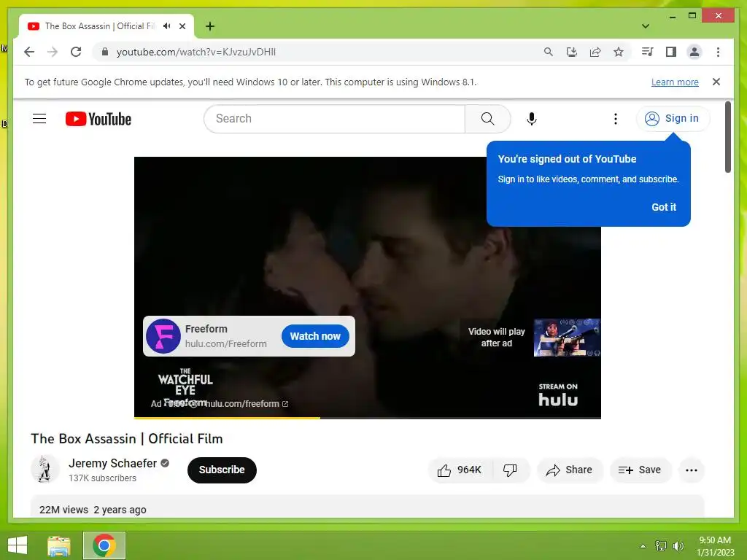The height and width of the screenshot is (560, 747).
Task: Toggle the Chrome side panel
Action: [x=671, y=52]
